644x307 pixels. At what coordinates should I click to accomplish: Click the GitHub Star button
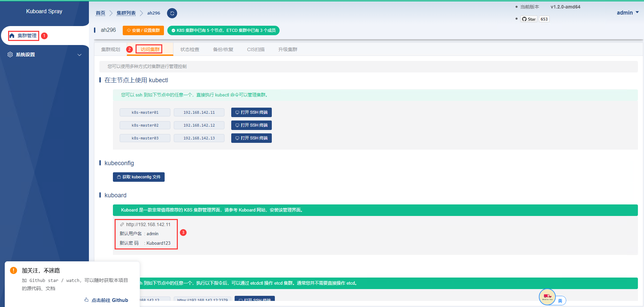click(529, 19)
